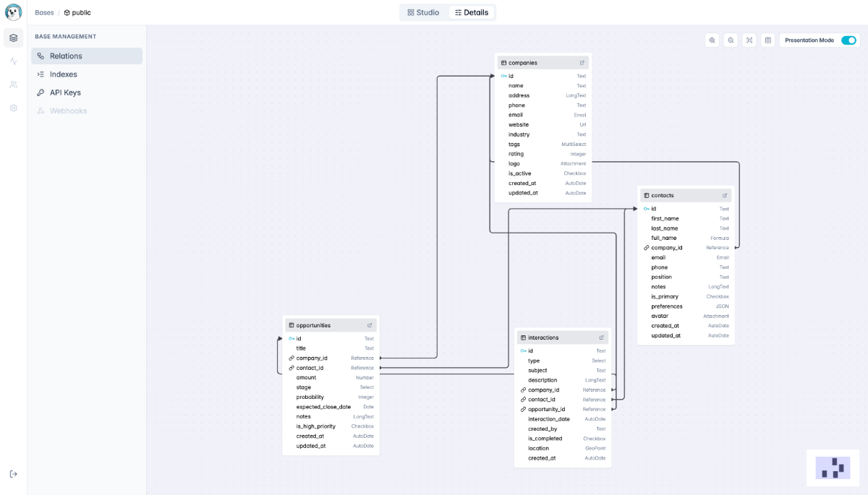Click the logout icon at bottom left
The height and width of the screenshot is (495, 868).
13,474
